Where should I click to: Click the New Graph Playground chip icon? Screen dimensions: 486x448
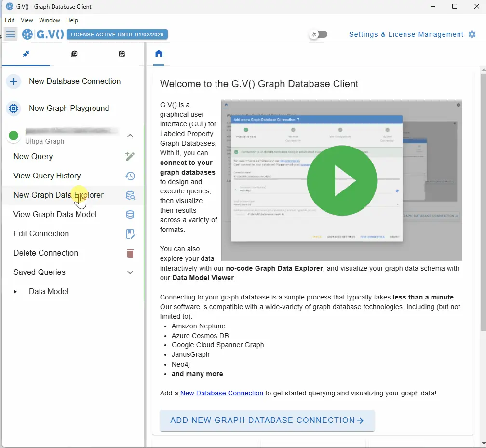pyautogui.click(x=13, y=109)
